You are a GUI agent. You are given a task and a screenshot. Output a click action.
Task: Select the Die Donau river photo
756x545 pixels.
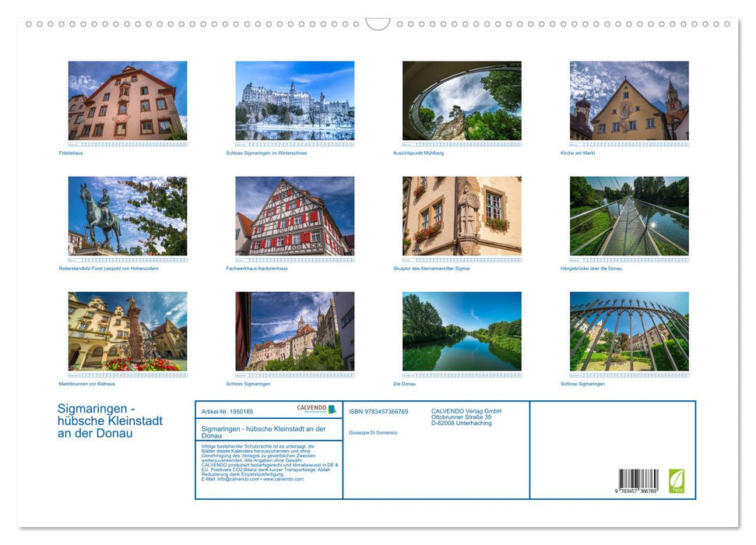pos(461,330)
